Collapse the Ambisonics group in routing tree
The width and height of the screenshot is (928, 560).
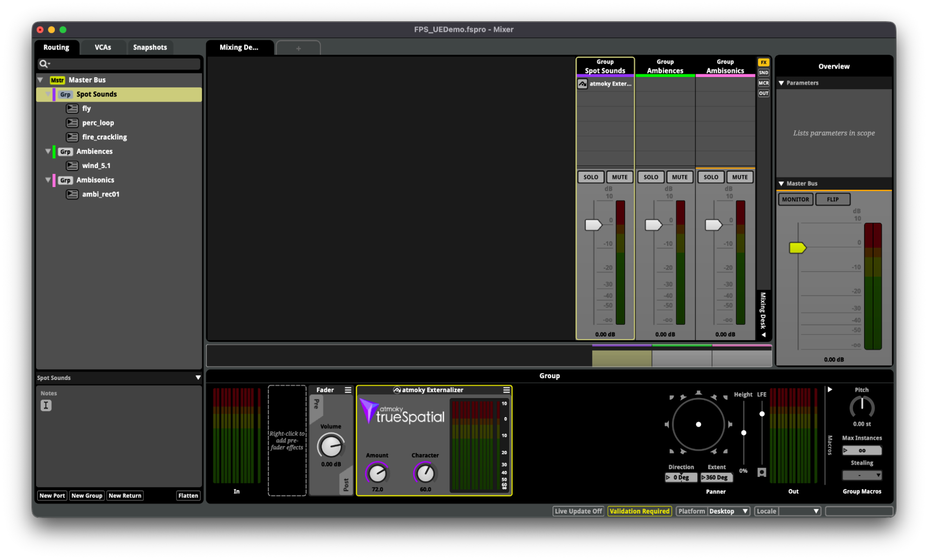pyautogui.click(x=48, y=180)
